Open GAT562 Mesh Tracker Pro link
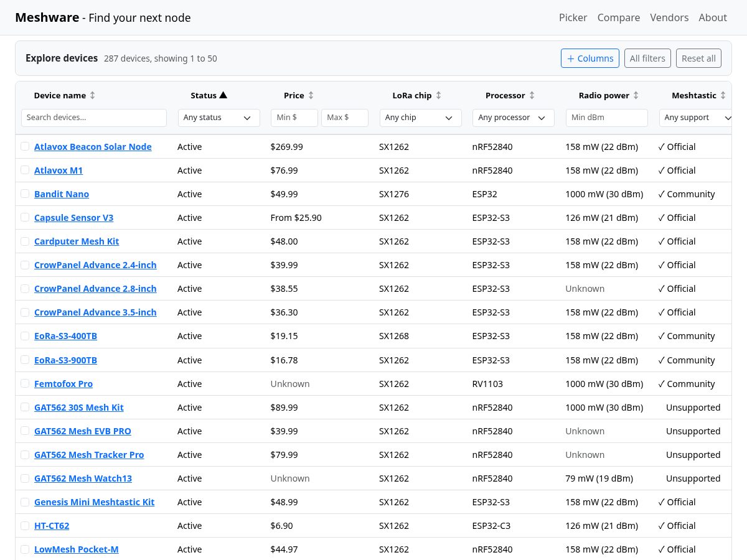The width and height of the screenshot is (747, 560). pyautogui.click(x=89, y=455)
